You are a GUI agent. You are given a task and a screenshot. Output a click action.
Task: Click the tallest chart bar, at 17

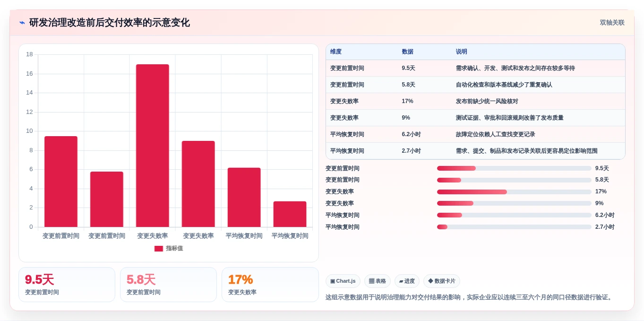pyautogui.click(x=153, y=146)
